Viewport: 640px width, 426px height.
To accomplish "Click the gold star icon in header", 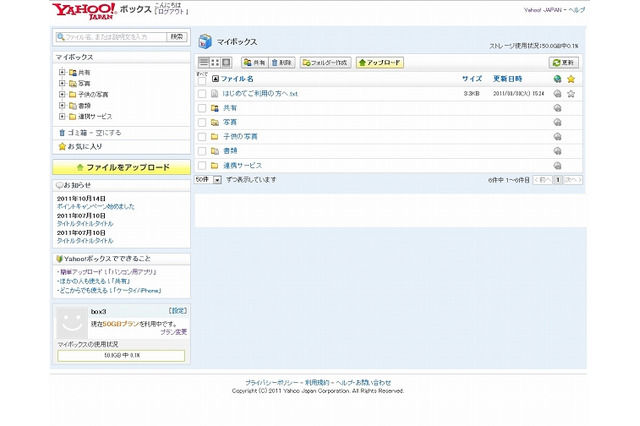I will pyautogui.click(x=571, y=79).
